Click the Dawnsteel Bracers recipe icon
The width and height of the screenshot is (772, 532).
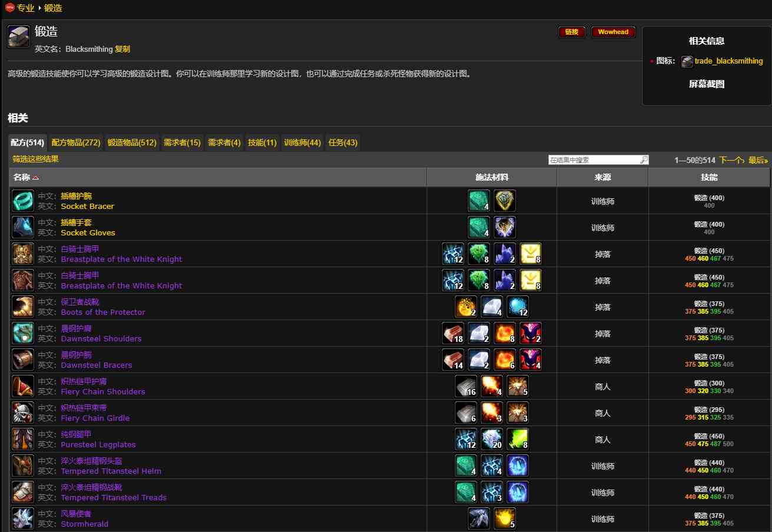(23, 360)
